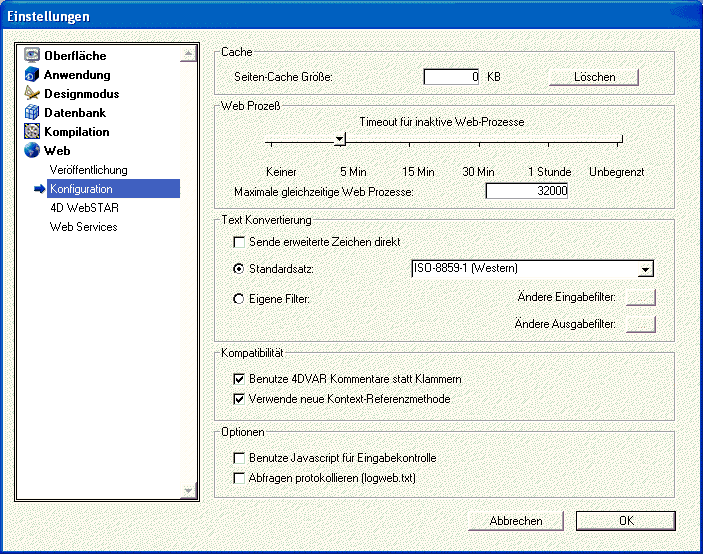Click the Oberfläche eye icon

(x=32, y=56)
